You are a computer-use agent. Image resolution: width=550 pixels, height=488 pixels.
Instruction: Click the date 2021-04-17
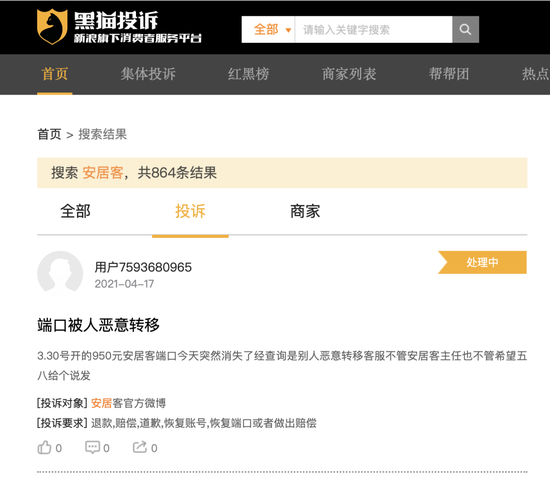(124, 284)
